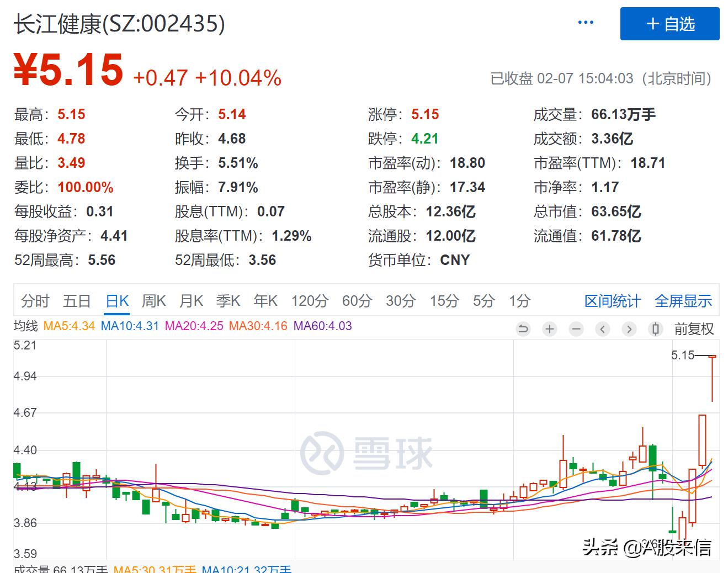
Task: Open the 五日 five-day chart tab
Action: click(78, 301)
